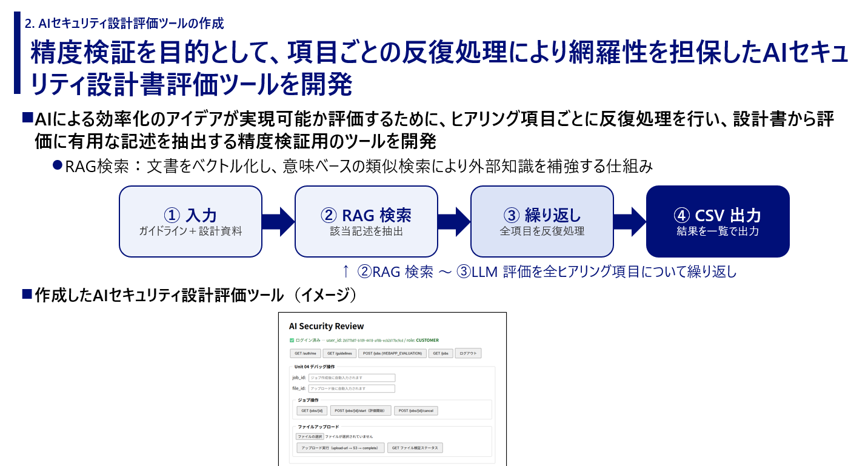868x466 pixels.
Task: Click POST /jobs (WEBAPP_EVALUATION) button
Action: coord(392,353)
